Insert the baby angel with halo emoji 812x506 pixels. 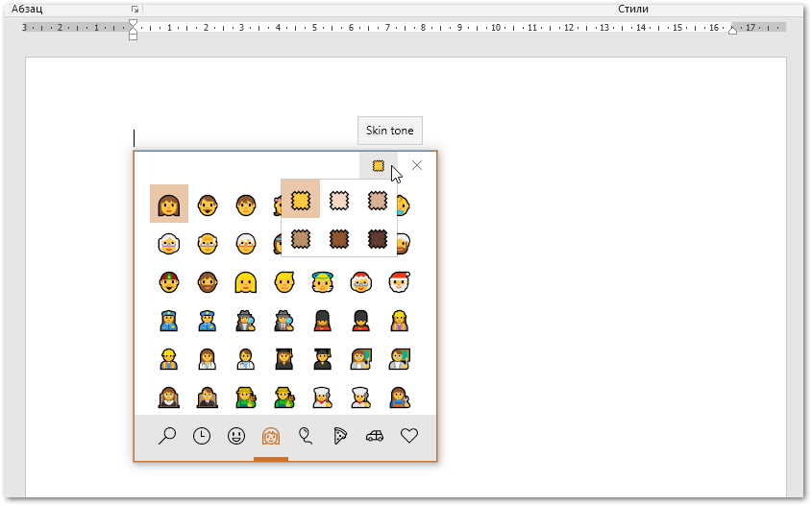[322, 282]
